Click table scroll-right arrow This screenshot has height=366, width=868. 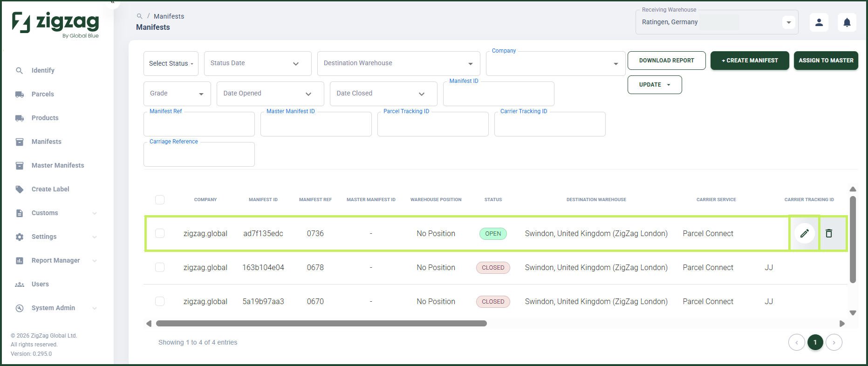(842, 323)
